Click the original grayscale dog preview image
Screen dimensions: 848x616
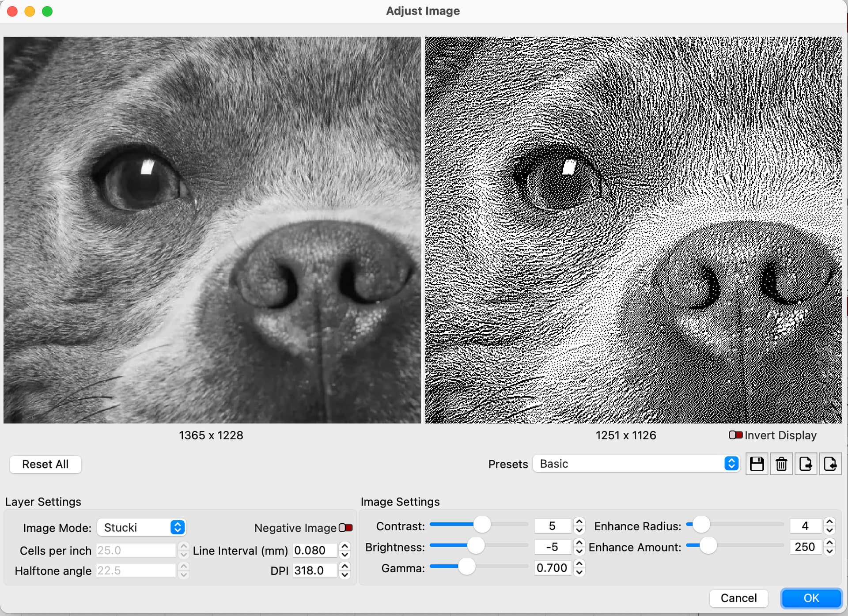212,230
